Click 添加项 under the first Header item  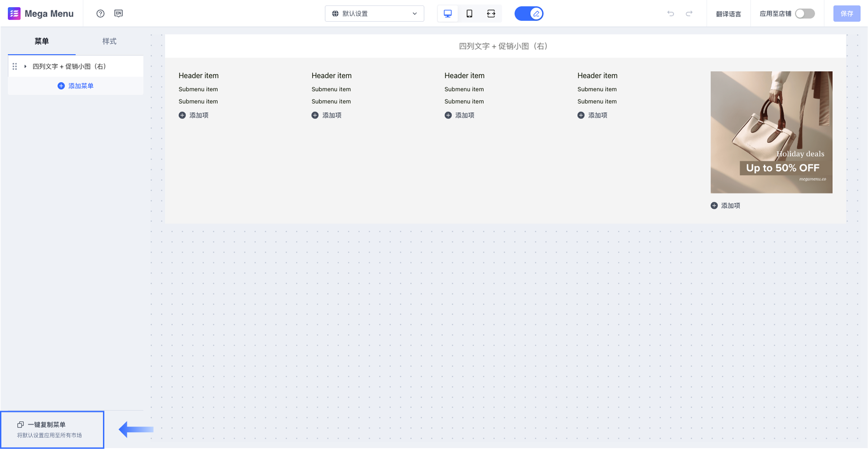[x=193, y=115]
